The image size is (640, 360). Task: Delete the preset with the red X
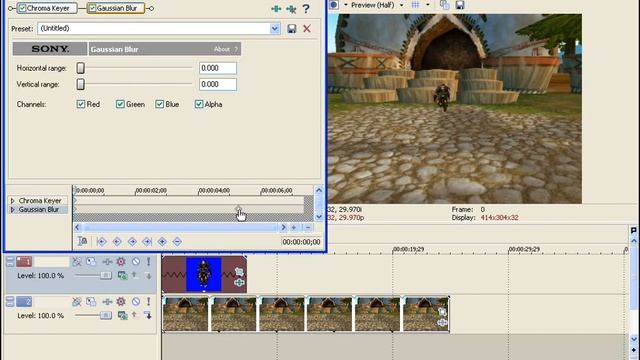(307, 29)
